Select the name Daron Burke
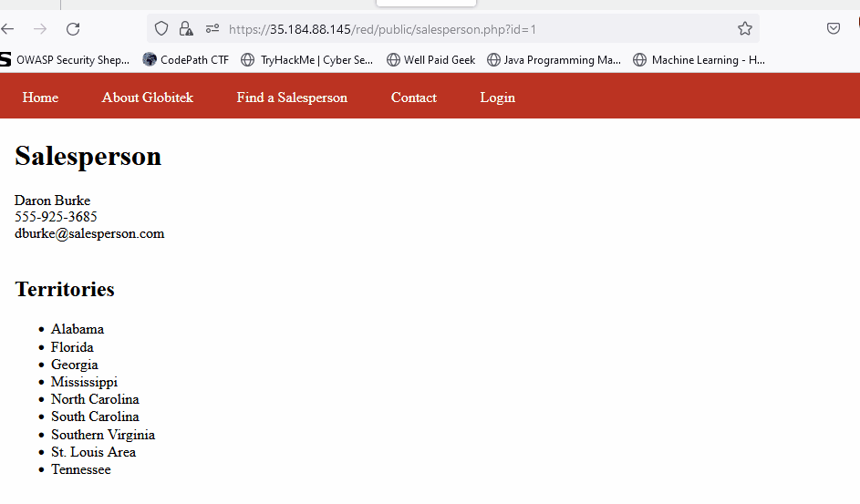 pos(53,201)
